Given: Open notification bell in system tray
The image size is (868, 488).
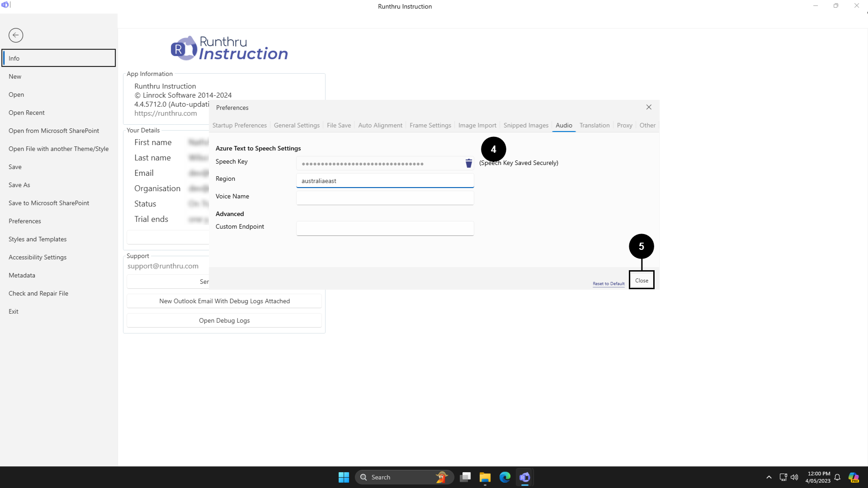Looking at the screenshot, I should click(837, 477).
